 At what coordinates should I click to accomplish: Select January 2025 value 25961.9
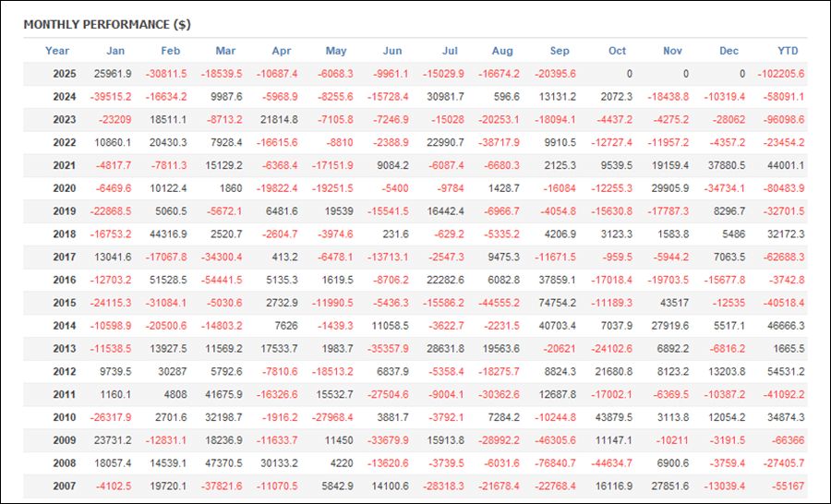[113, 74]
